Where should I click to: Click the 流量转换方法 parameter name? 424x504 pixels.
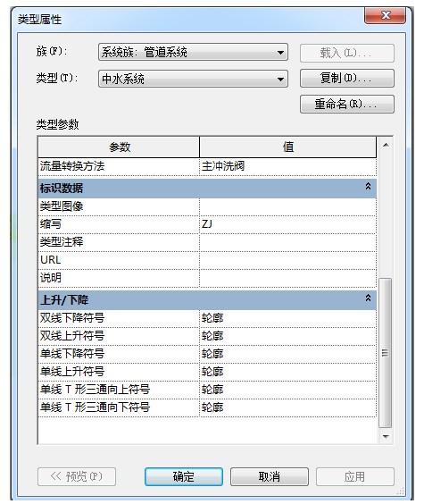[x=72, y=166]
